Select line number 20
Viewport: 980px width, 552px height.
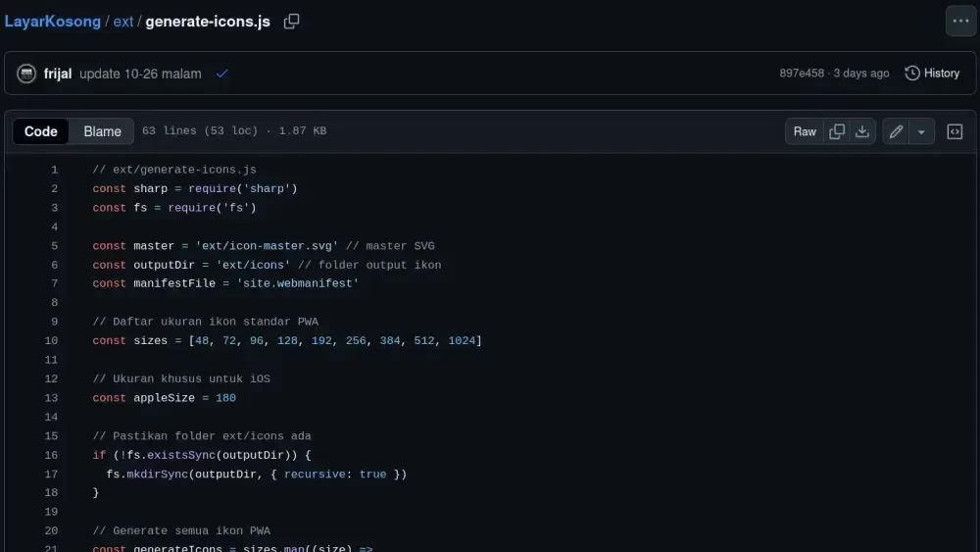coord(51,530)
